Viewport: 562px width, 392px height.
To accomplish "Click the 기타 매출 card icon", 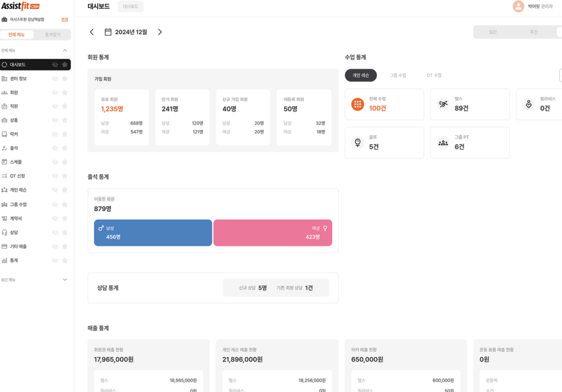I will pyautogui.click(x=5, y=246).
